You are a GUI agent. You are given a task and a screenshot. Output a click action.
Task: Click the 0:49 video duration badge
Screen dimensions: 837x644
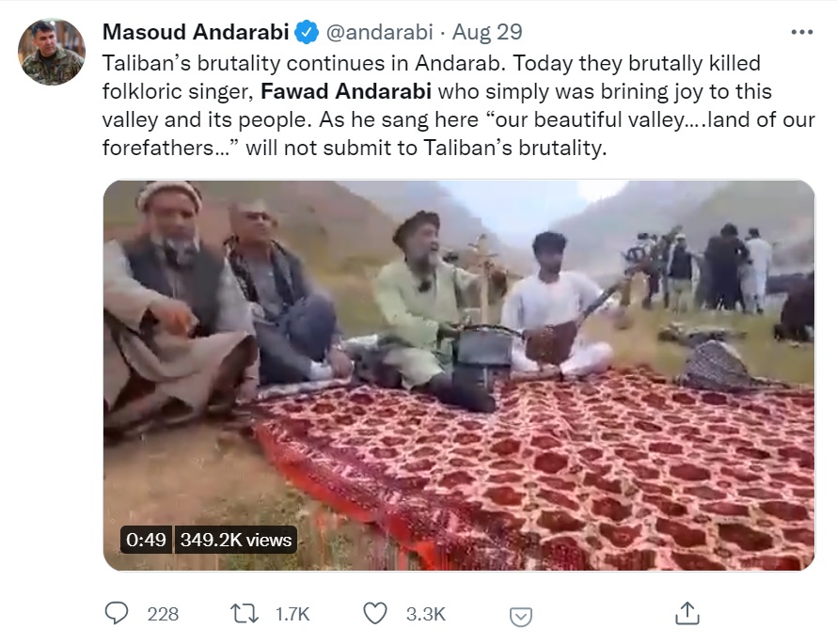[146, 540]
